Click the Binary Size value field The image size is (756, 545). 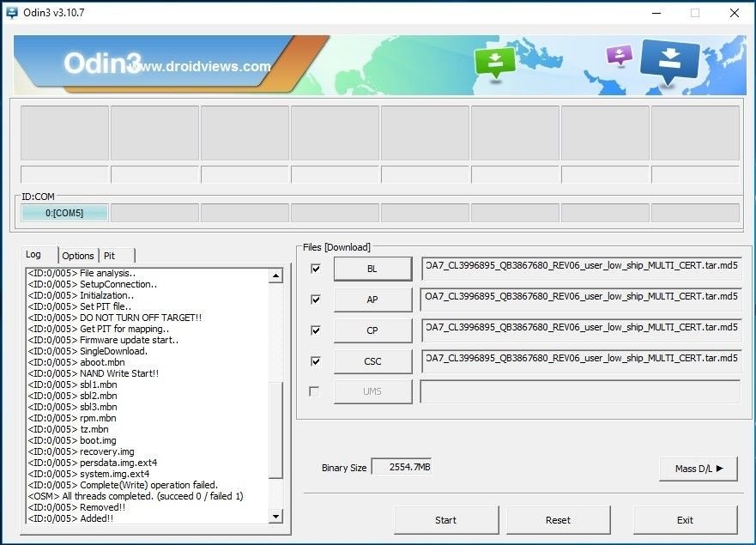pyautogui.click(x=401, y=467)
